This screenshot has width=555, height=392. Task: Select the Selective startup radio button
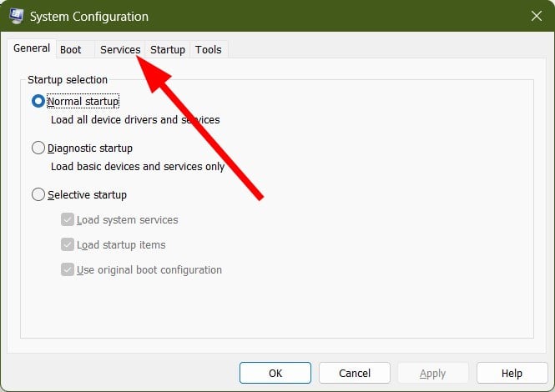tap(38, 194)
